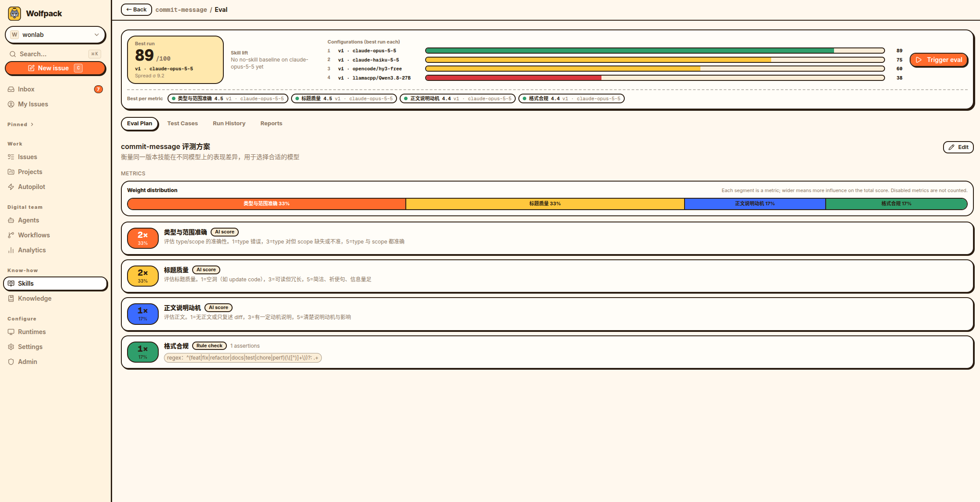Screen dimensions: 980x502
Task: Click the Settings gear icon
Action: pyautogui.click(x=11, y=347)
